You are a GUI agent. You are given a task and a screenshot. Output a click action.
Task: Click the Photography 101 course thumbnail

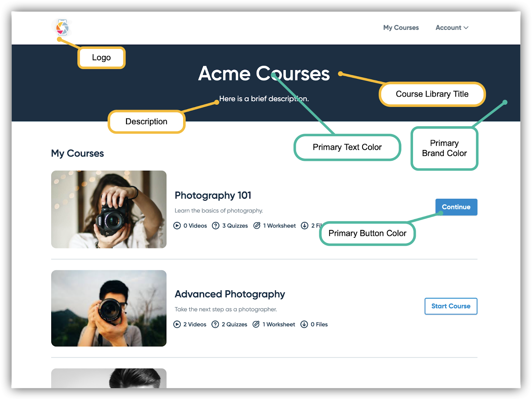click(x=109, y=209)
